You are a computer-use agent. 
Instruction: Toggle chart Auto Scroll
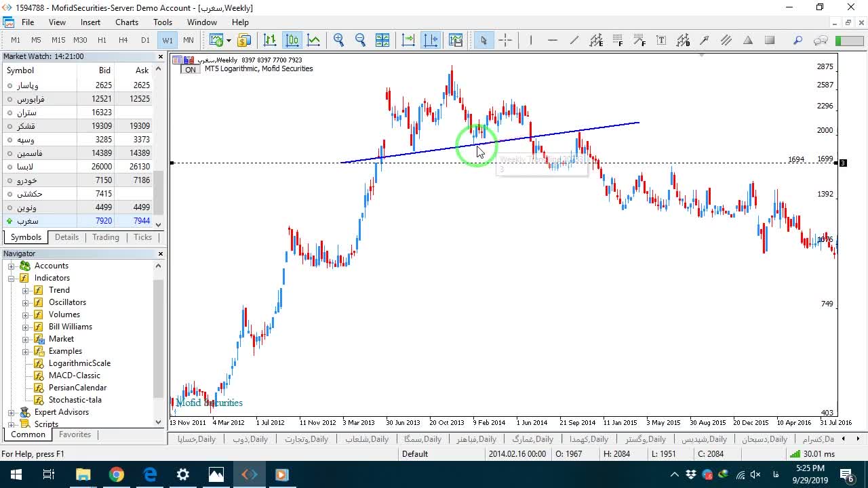pyautogui.click(x=408, y=40)
